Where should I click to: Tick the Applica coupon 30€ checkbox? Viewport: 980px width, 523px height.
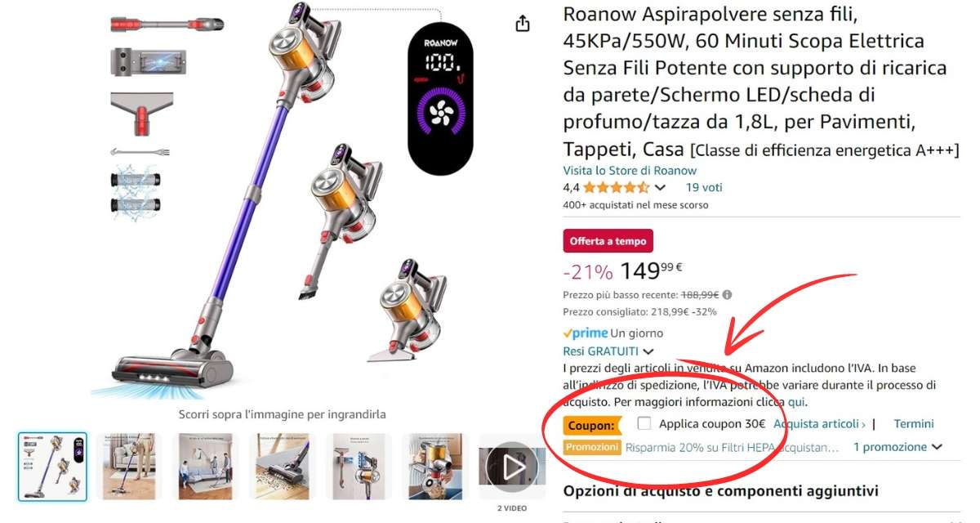click(644, 423)
